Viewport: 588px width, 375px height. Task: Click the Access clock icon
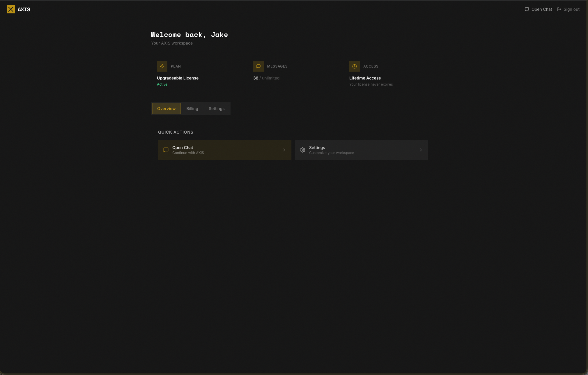point(354,66)
